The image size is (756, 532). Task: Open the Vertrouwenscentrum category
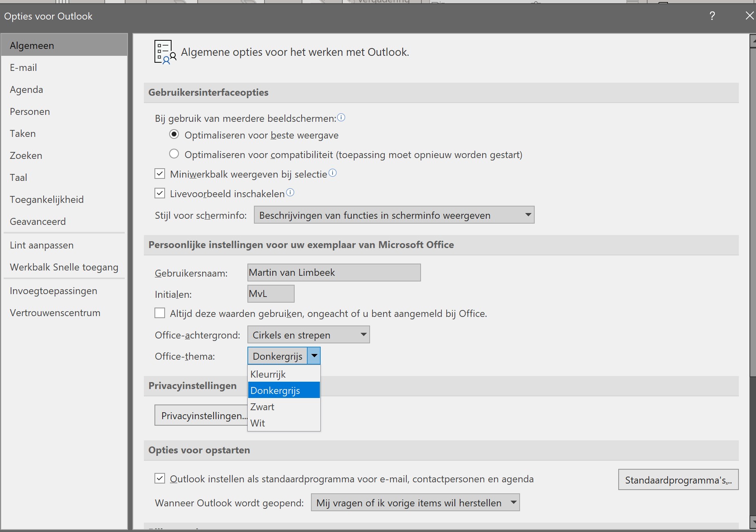(x=64, y=312)
